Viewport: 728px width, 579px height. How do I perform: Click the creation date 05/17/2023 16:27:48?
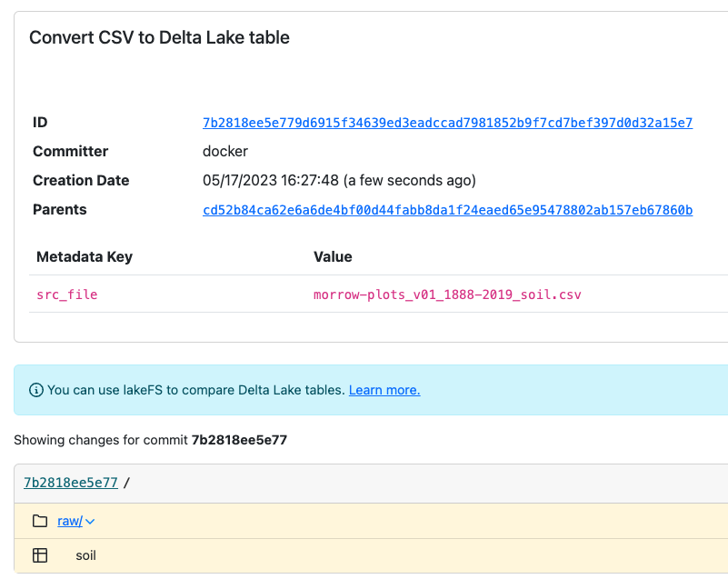271,180
